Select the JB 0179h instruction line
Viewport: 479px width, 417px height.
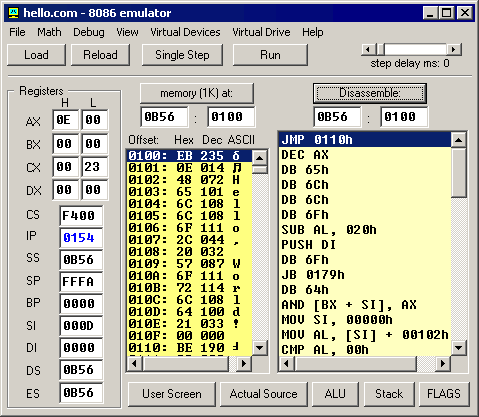pyautogui.click(x=365, y=275)
